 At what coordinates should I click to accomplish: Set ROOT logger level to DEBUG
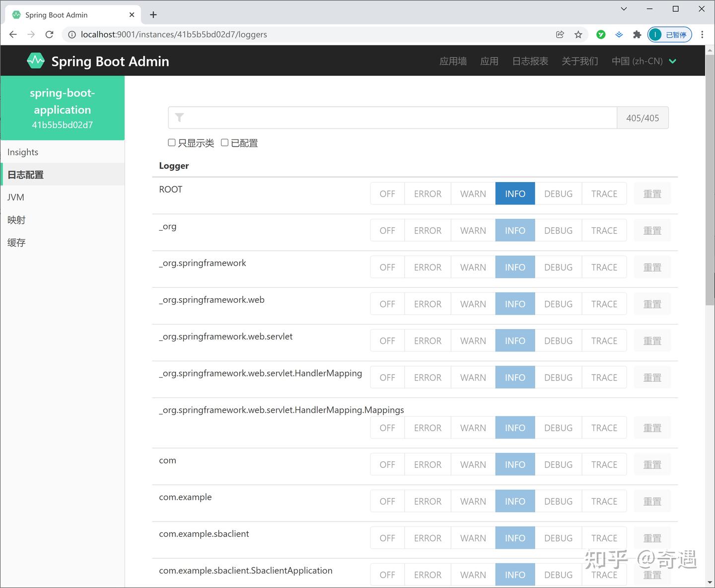tap(558, 194)
